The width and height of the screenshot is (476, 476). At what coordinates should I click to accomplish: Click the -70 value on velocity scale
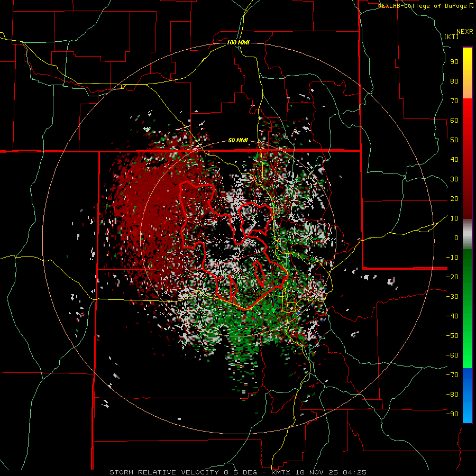pyautogui.click(x=452, y=375)
